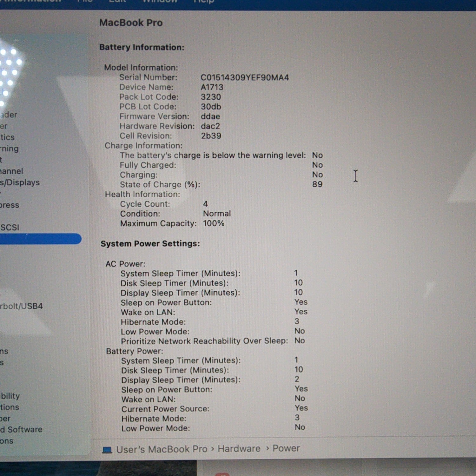Select Firmware Version value ddae
Screen dimensions: 476x476
(210, 116)
